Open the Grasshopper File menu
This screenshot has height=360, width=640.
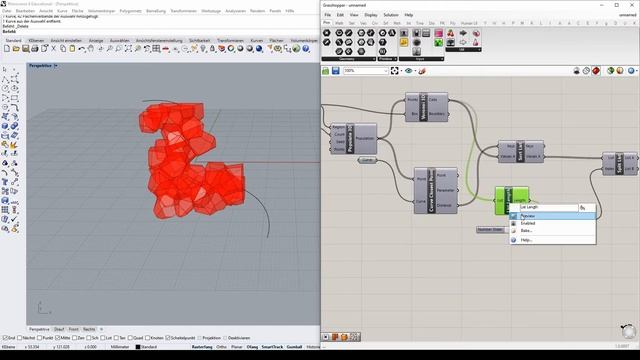point(328,15)
